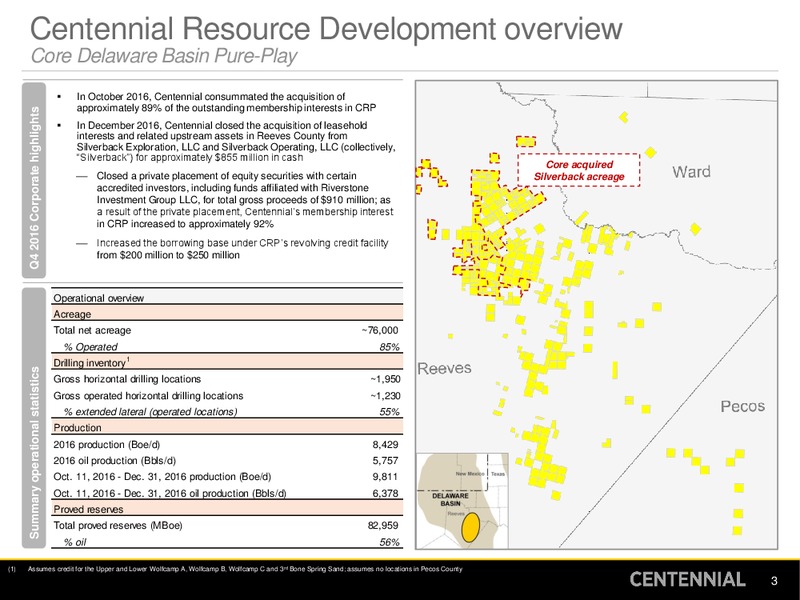Click the orange oval on the inset map

[x=470, y=528]
